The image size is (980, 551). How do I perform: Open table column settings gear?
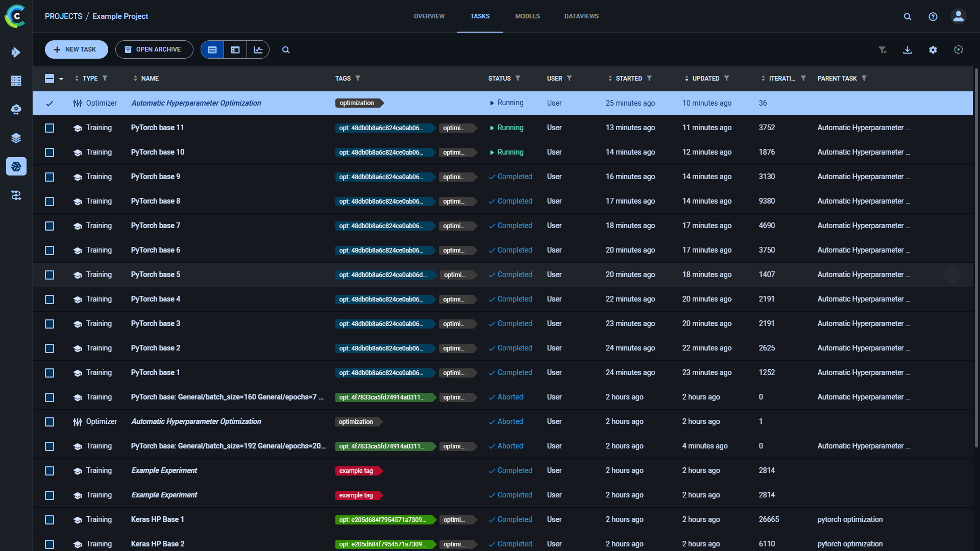(933, 49)
